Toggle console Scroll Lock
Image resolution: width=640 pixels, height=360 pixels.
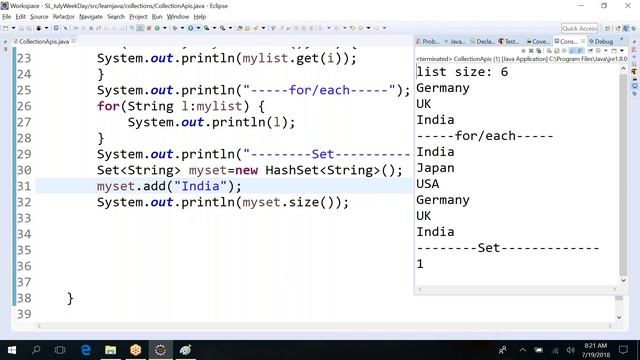557,51
